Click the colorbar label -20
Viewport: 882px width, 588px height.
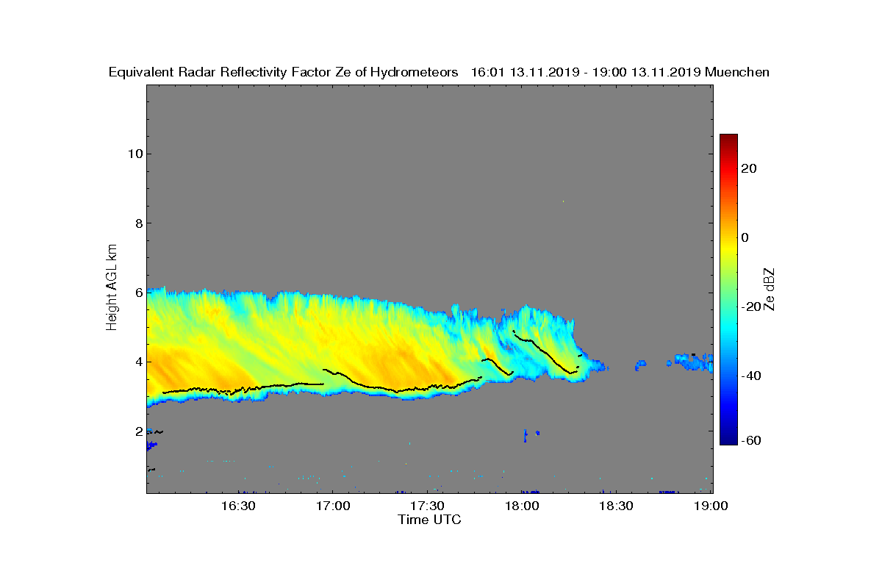click(751, 306)
